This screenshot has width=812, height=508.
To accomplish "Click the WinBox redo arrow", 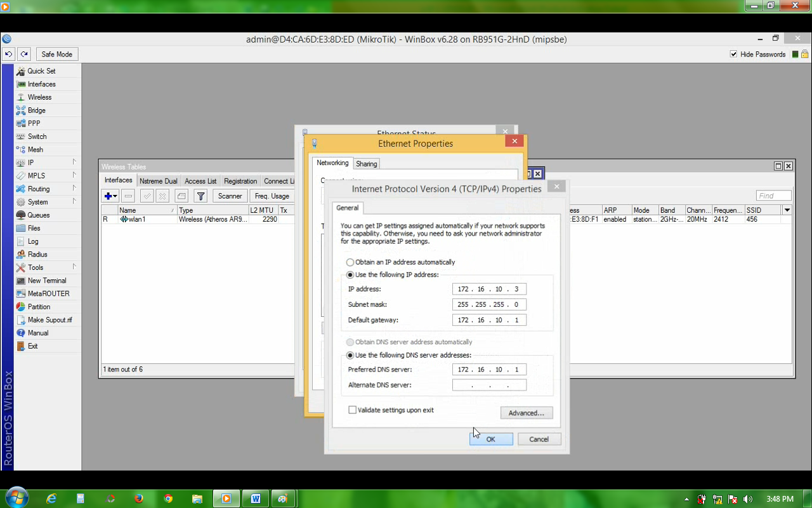I will pyautogui.click(x=24, y=55).
